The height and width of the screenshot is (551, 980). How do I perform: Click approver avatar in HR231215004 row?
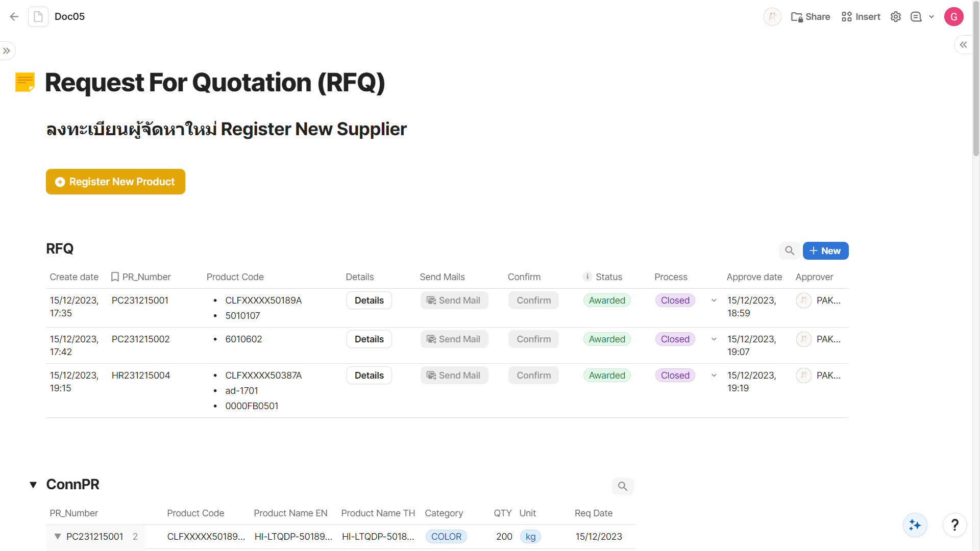(804, 375)
